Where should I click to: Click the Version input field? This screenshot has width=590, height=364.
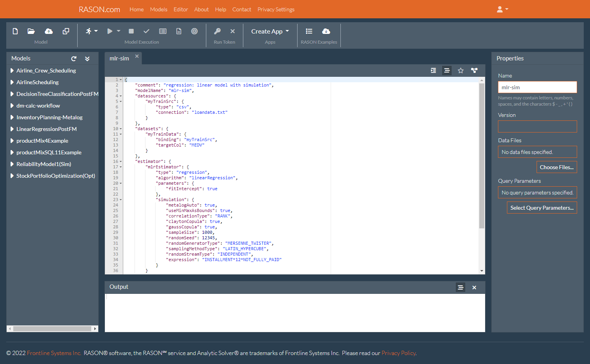tap(537, 126)
